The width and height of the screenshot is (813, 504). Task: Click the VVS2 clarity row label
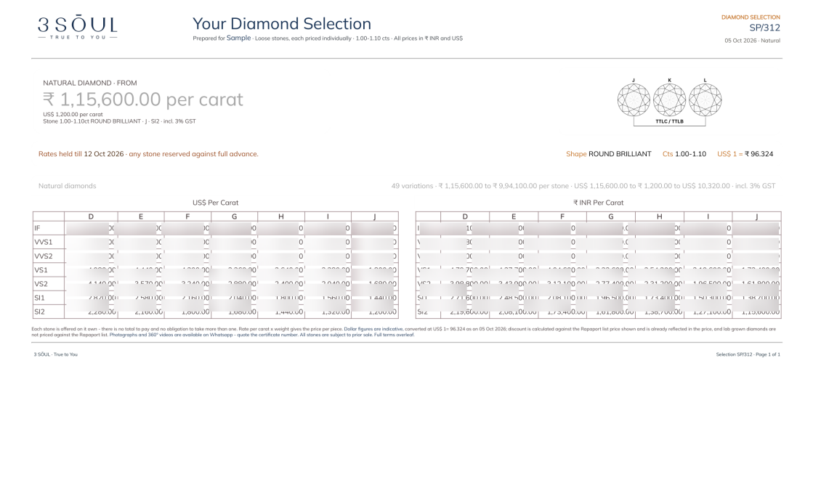click(x=44, y=256)
